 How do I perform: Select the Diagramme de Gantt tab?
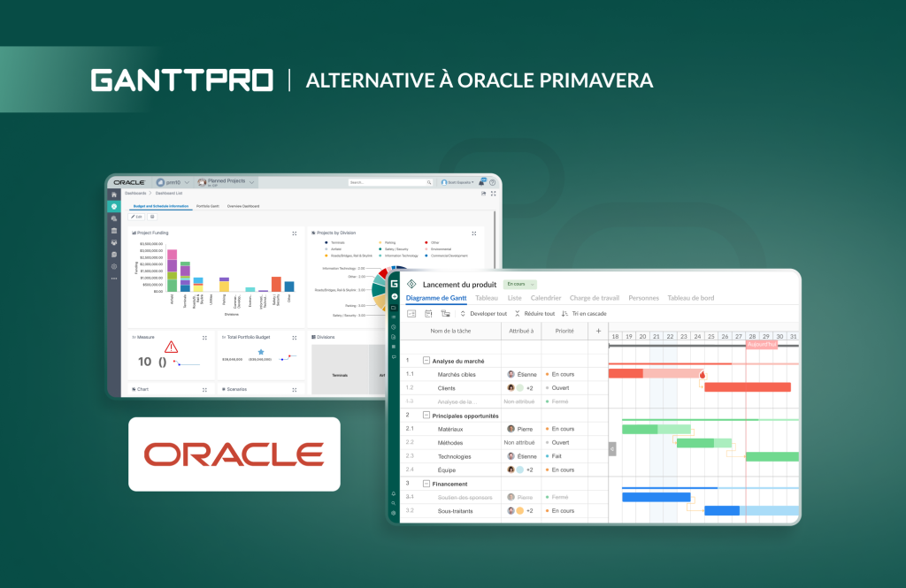435,298
